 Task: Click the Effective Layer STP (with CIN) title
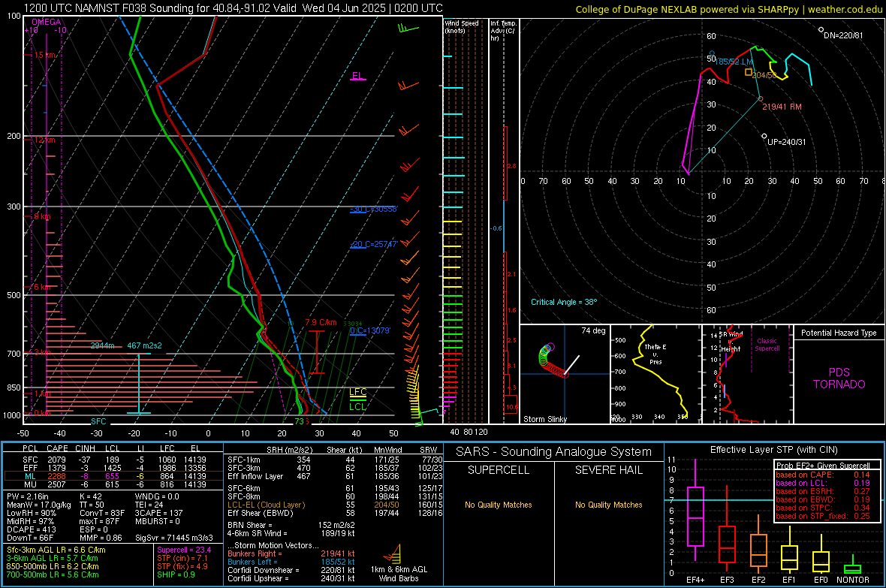tap(773, 450)
